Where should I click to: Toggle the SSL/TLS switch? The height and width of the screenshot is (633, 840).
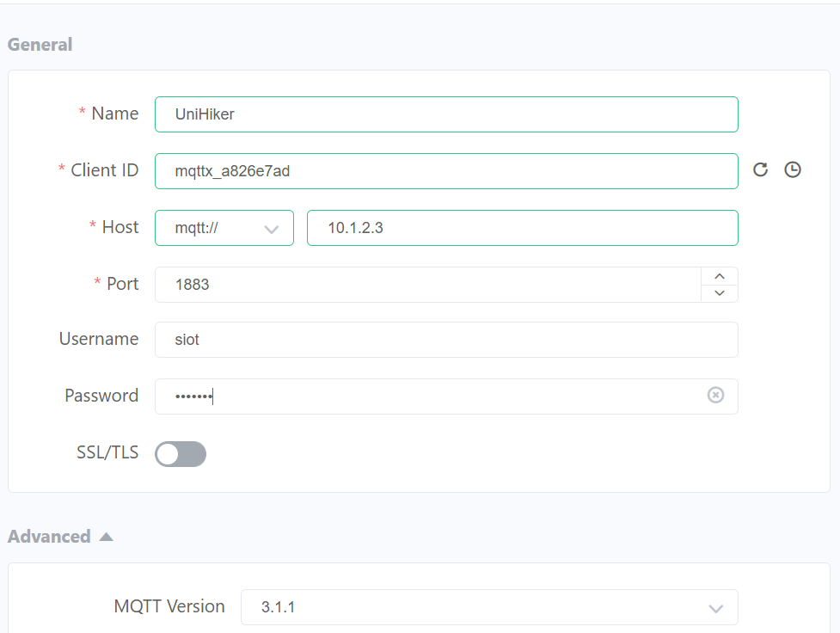pyautogui.click(x=181, y=454)
